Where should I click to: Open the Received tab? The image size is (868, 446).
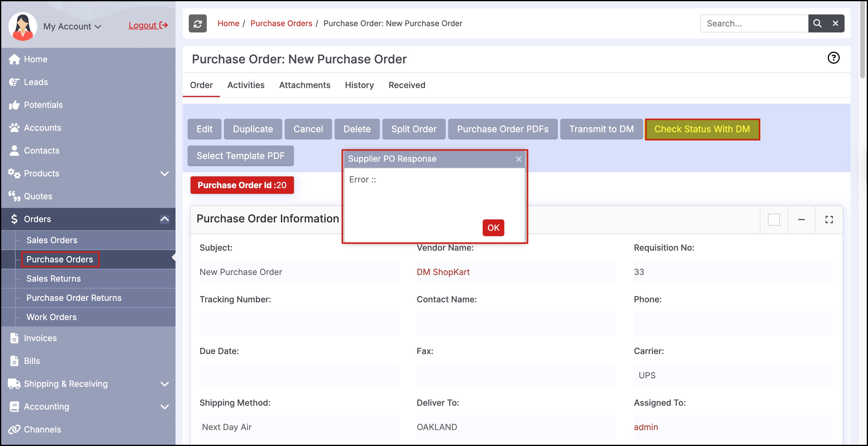406,85
